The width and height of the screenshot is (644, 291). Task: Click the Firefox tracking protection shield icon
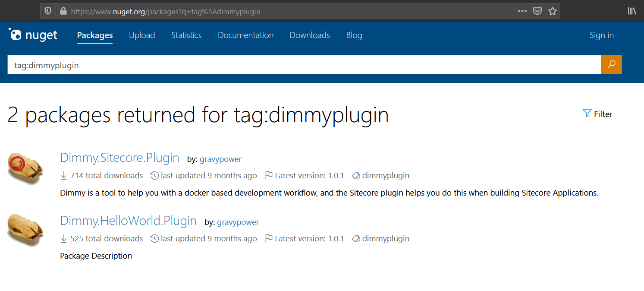pyautogui.click(x=48, y=11)
